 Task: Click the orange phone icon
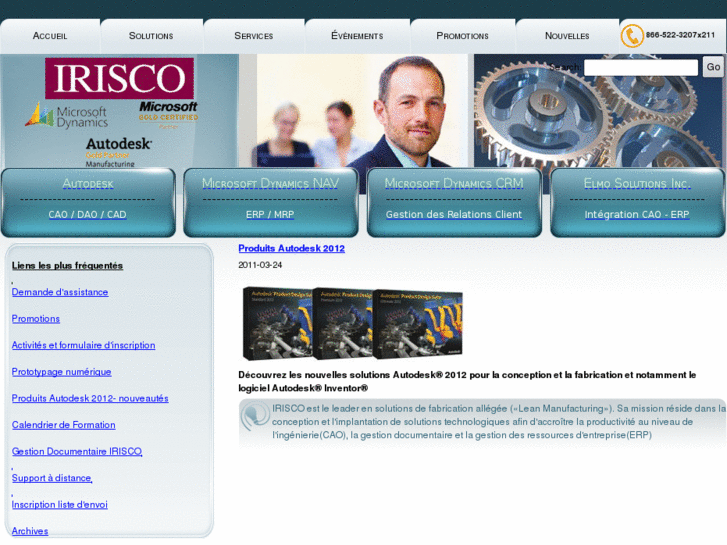[632, 36]
